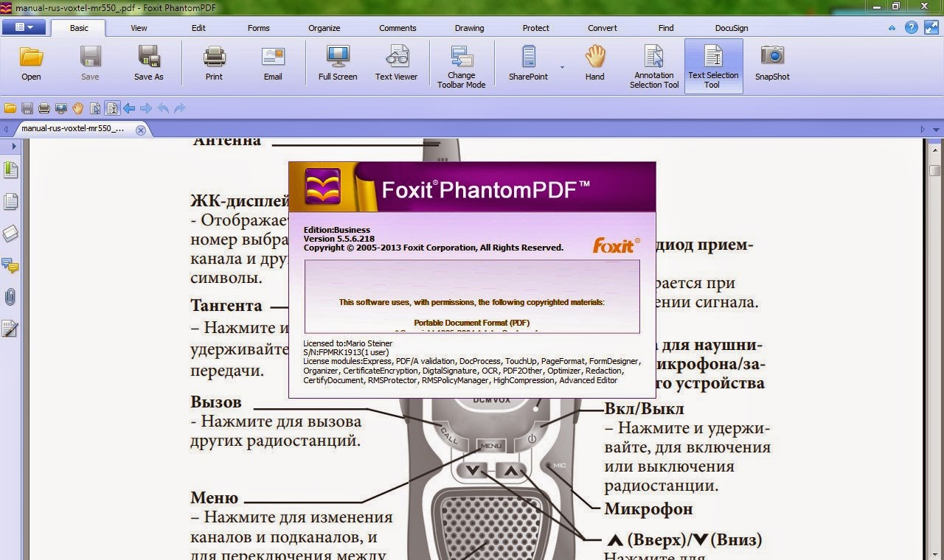Open the Attachments paperclip panel
Image resolution: width=944 pixels, height=560 pixels.
(10, 297)
